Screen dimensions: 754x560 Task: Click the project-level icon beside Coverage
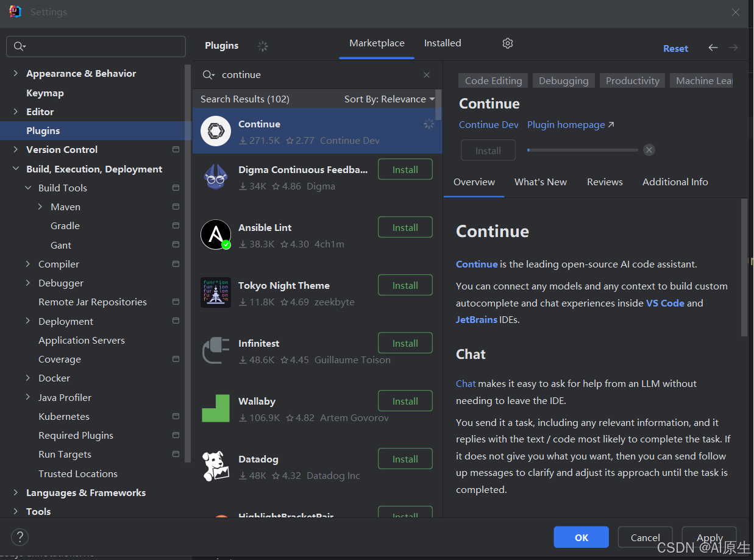176,360
